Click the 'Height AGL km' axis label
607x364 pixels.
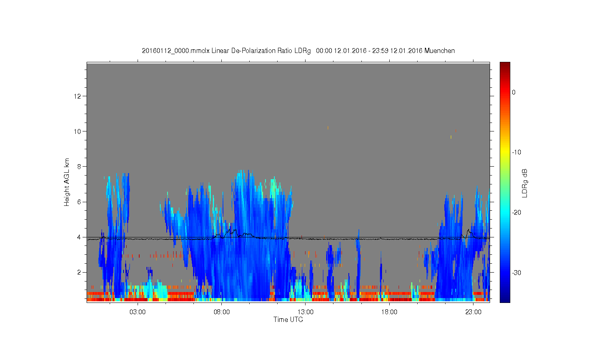pyautogui.click(x=67, y=182)
